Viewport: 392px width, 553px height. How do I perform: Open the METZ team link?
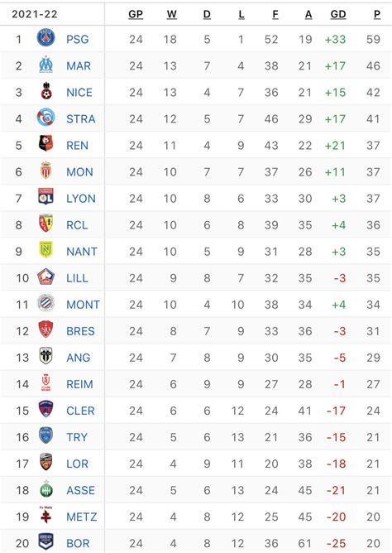click(x=81, y=517)
